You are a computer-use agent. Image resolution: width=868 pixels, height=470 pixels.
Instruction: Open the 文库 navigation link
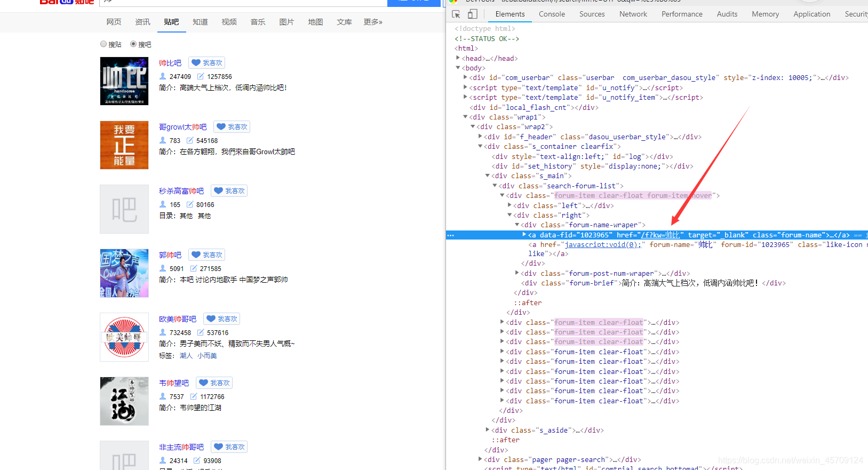pos(344,22)
